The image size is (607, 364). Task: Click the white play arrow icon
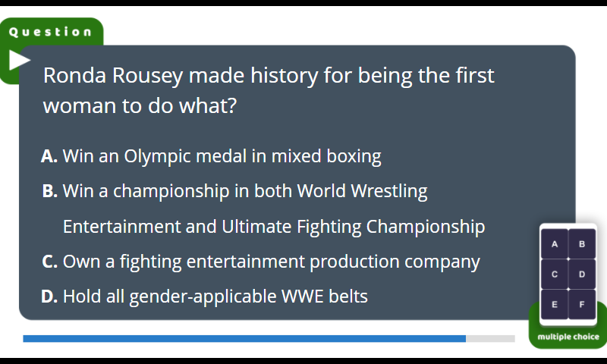20,61
